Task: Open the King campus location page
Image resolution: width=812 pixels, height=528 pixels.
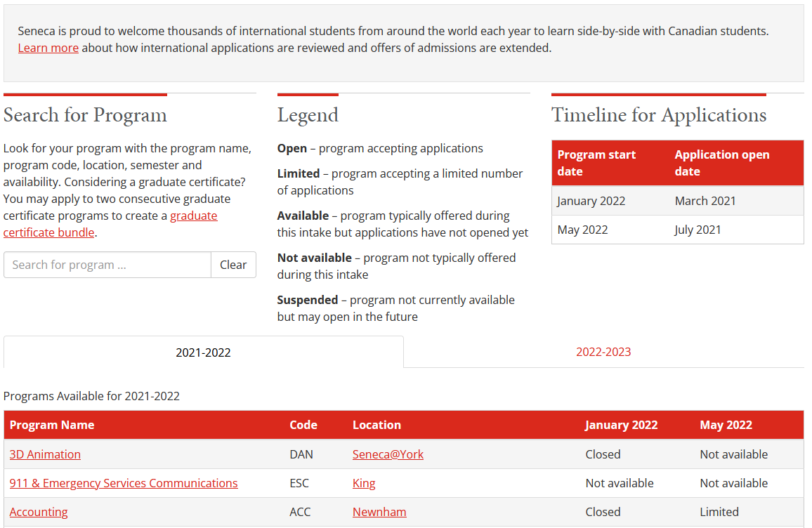Action: click(364, 483)
